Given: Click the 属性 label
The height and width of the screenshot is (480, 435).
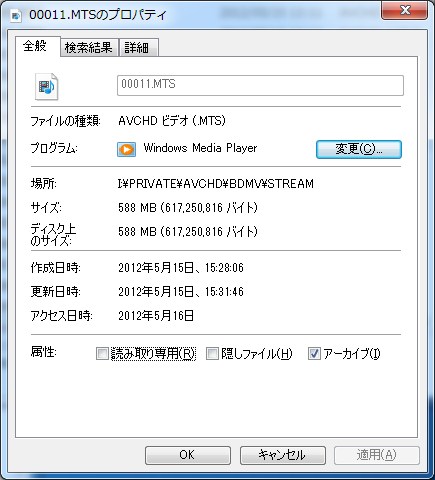Looking at the screenshot, I should pos(44,352).
